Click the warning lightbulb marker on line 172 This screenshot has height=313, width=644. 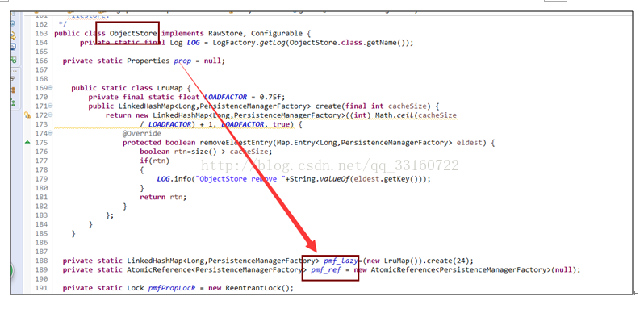(27, 115)
